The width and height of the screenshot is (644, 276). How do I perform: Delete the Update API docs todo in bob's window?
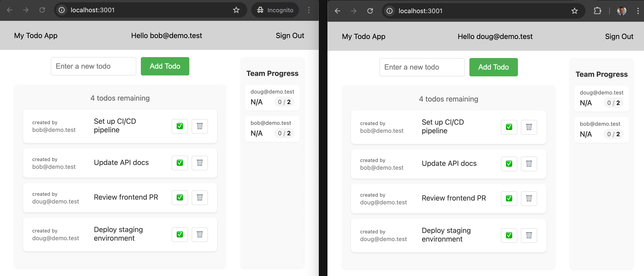coord(200,163)
